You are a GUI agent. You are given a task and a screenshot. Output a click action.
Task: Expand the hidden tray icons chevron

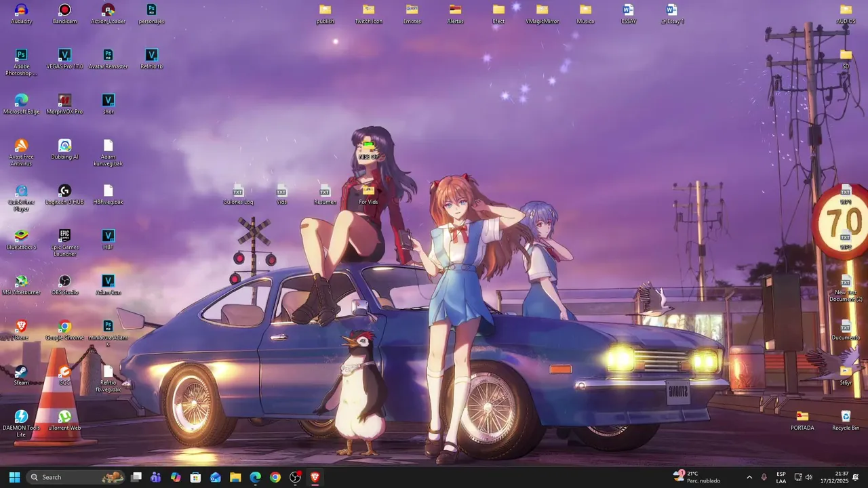(x=749, y=477)
